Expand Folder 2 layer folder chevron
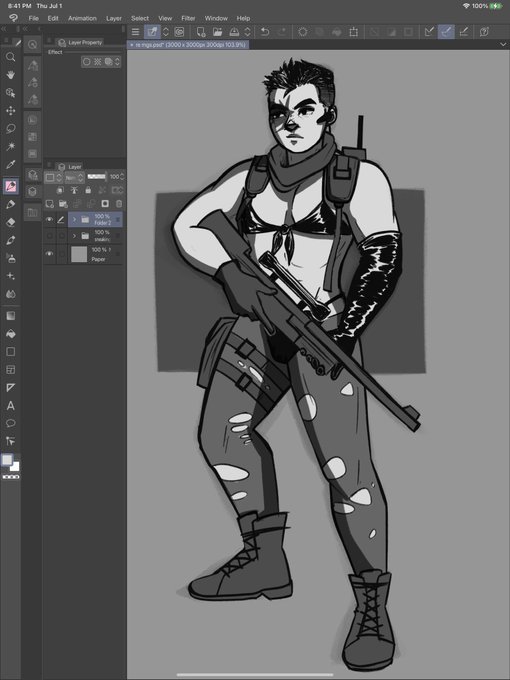Image resolution: width=510 pixels, height=680 pixels. (74, 219)
